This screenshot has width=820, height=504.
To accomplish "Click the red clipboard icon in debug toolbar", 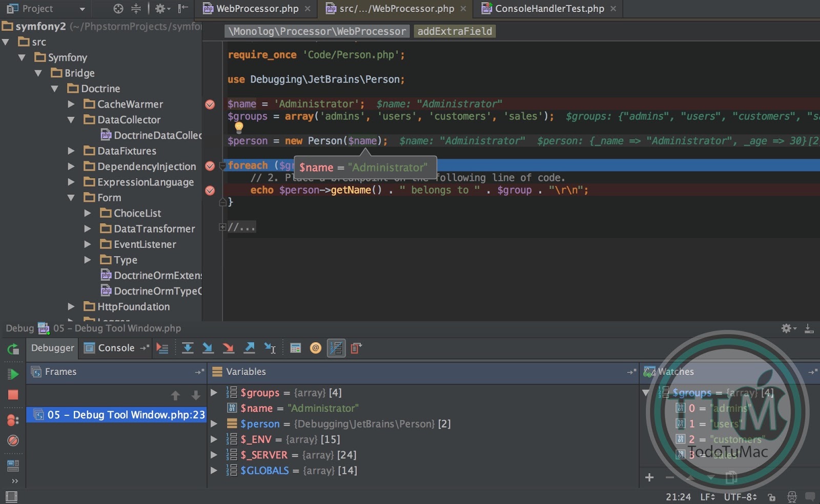I will (x=356, y=348).
